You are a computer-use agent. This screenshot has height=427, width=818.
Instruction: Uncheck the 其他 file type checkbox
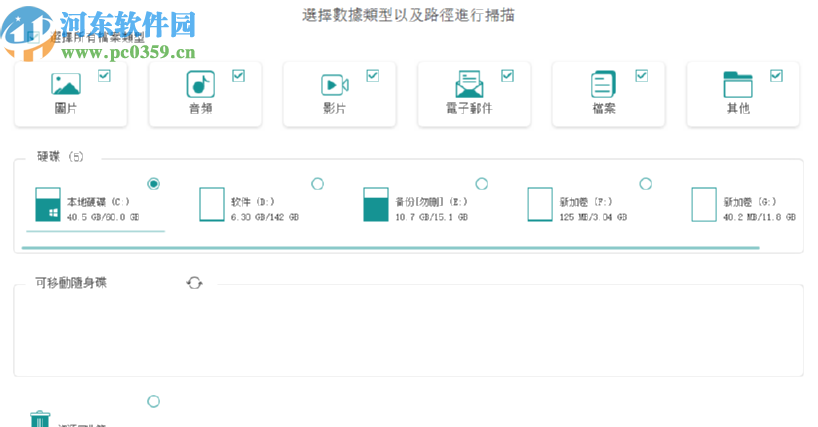776,76
